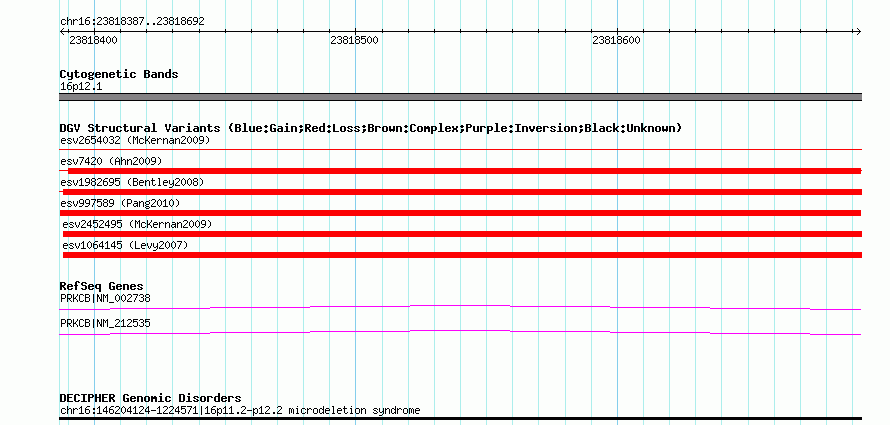Open gene label PRKCB|NM_212535

pyautogui.click(x=105, y=323)
